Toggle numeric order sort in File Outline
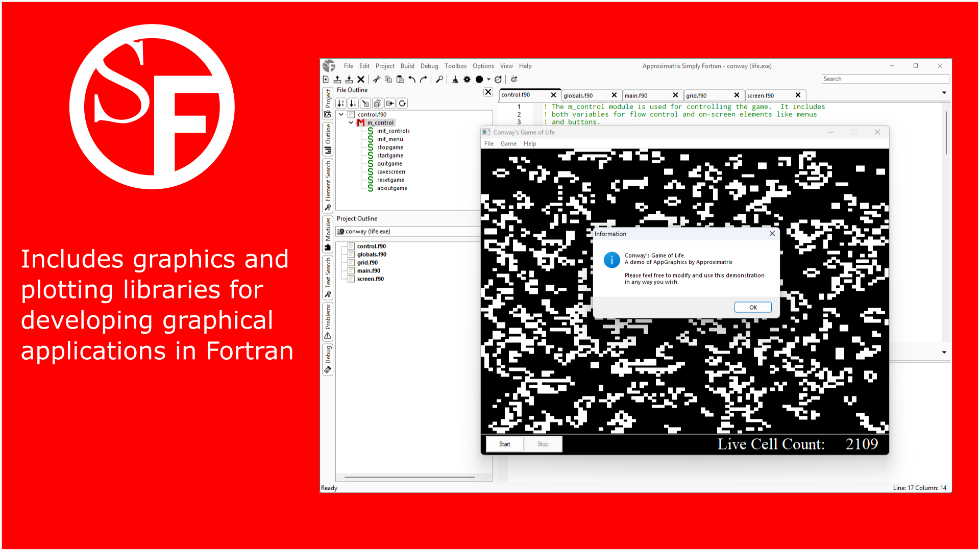Image resolution: width=980 pixels, height=551 pixels. 353,104
